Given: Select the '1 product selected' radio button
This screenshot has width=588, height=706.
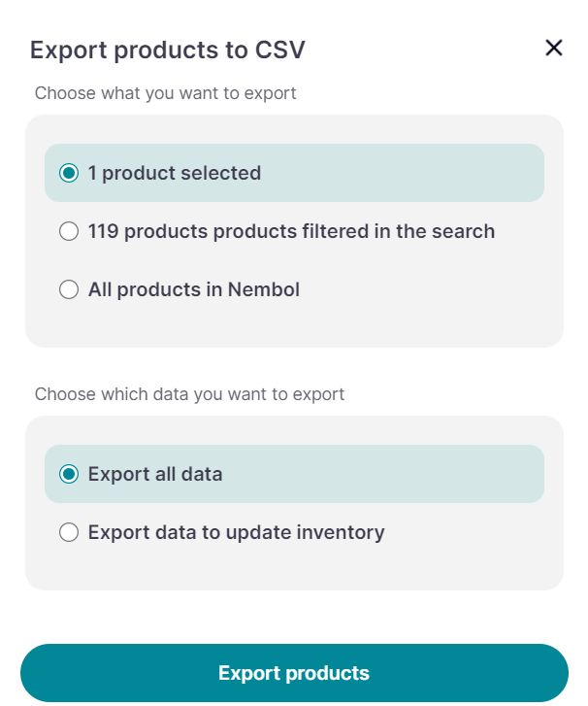Looking at the screenshot, I should 69,174.
